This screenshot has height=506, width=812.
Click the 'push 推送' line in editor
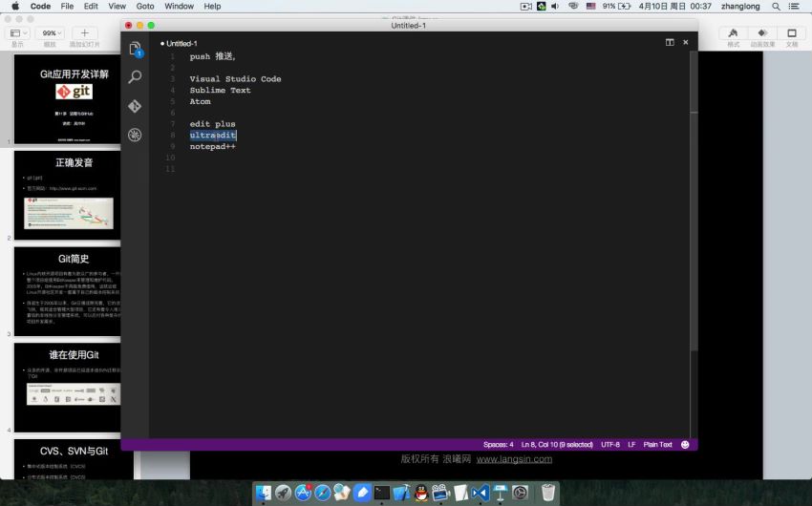212,56
